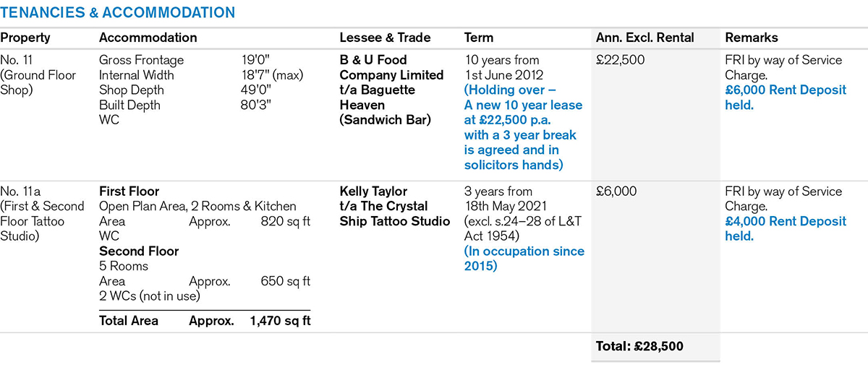
Task: Click the Lessee & Trade column header
Action: [x=385, y=38]
